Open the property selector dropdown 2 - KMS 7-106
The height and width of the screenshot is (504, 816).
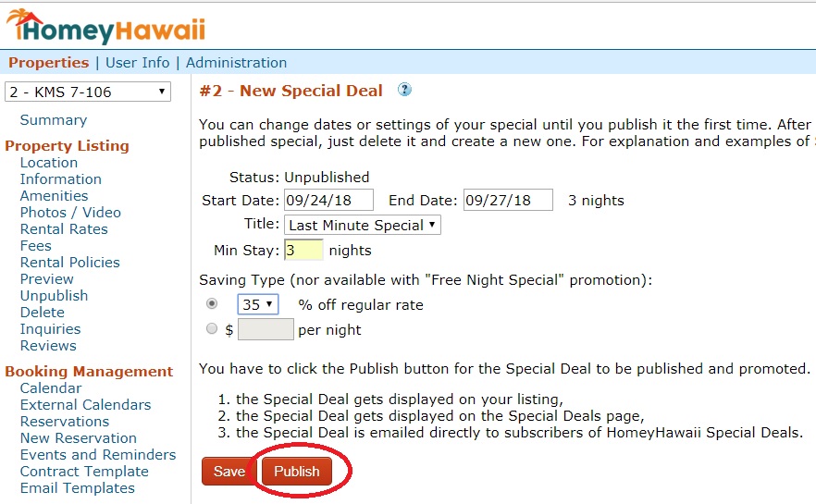coord(88,92)
